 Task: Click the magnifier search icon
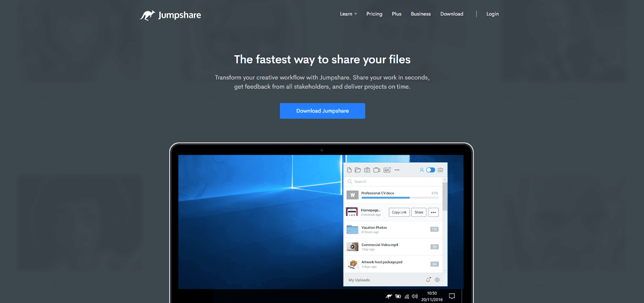click(350, 182)
